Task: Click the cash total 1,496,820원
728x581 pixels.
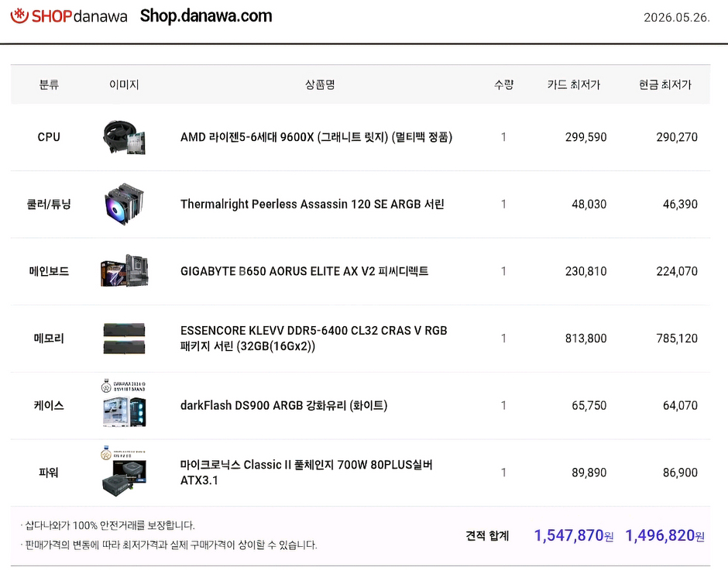Action: tap(664, 535)
